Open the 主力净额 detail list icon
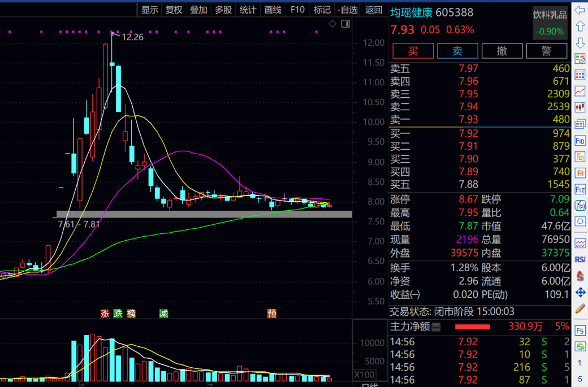The width and height of the screenshot is (588, 387). [x=436, y=328]
